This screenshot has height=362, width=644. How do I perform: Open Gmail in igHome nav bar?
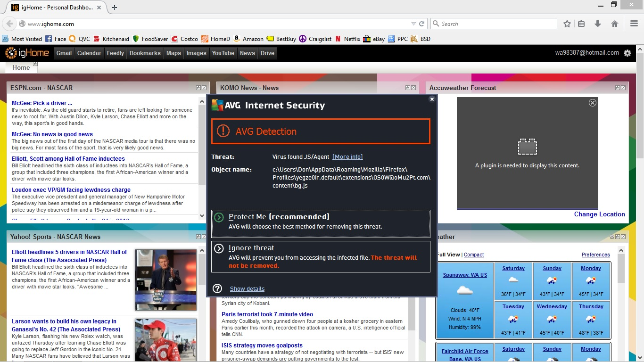point(64,53)
